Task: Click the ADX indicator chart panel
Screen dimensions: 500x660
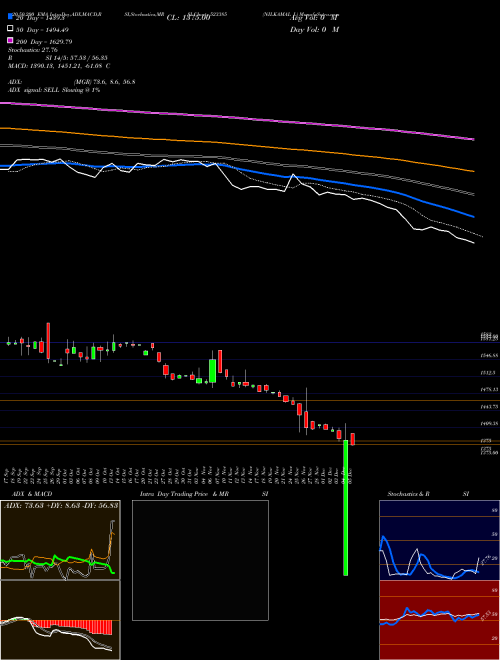Action: tap(60, 540)
